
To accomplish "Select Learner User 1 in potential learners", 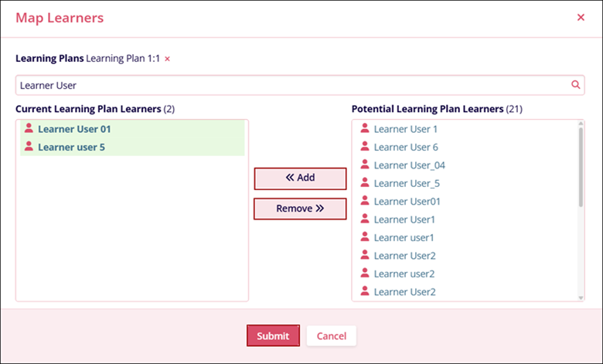I will point(405,129).
